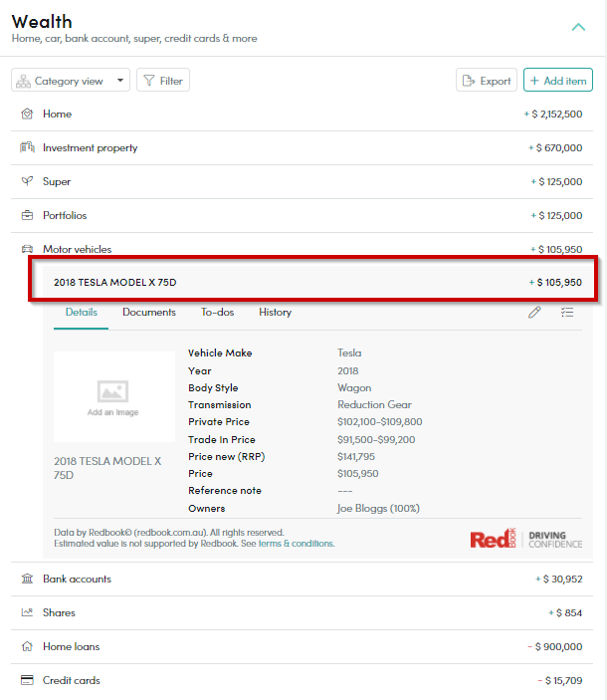Expand the Home loans row
Screen dimensions: 607x700
tap(302, 647)
